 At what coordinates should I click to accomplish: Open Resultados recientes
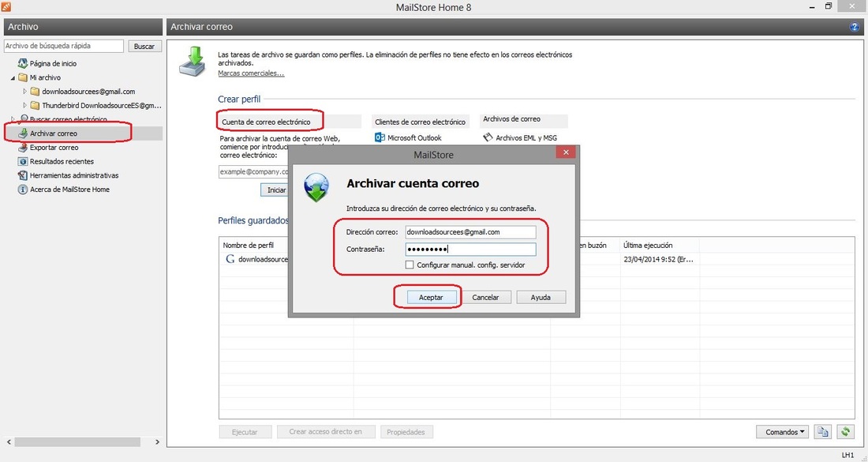point(62,162)
